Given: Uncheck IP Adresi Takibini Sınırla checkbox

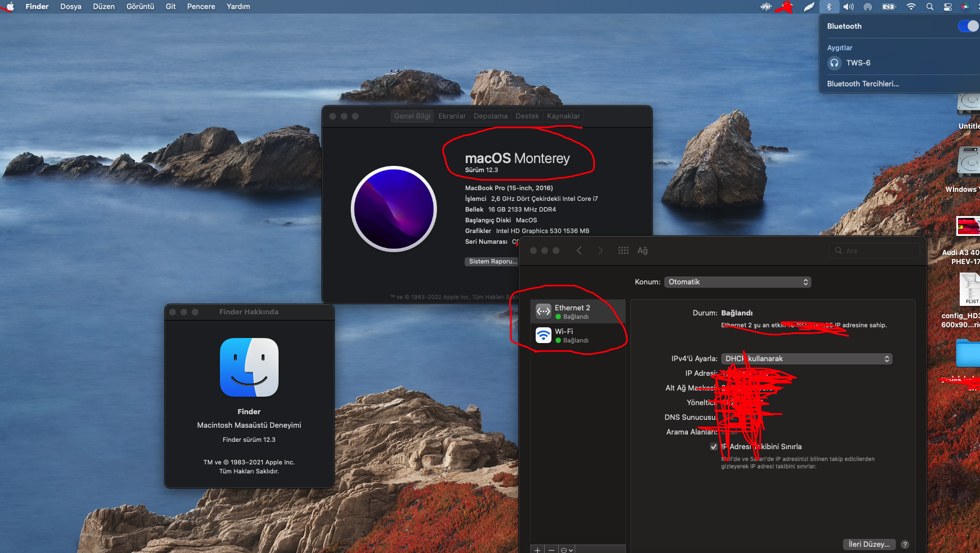Looking at the screenshot, I should click(714, 447).
